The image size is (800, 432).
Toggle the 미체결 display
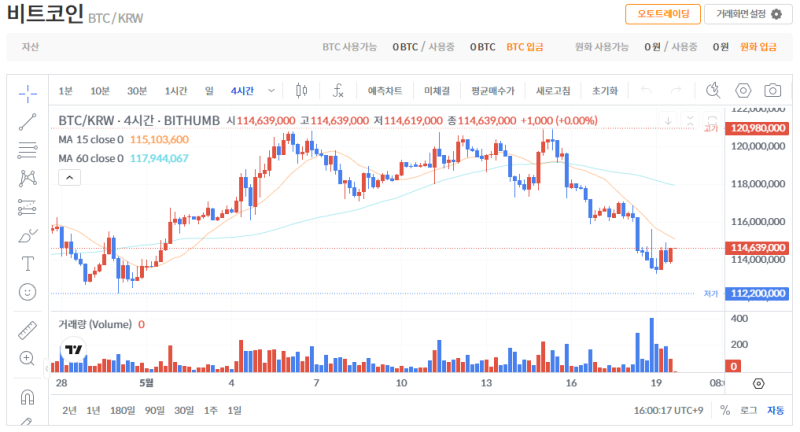click(437, 91)
